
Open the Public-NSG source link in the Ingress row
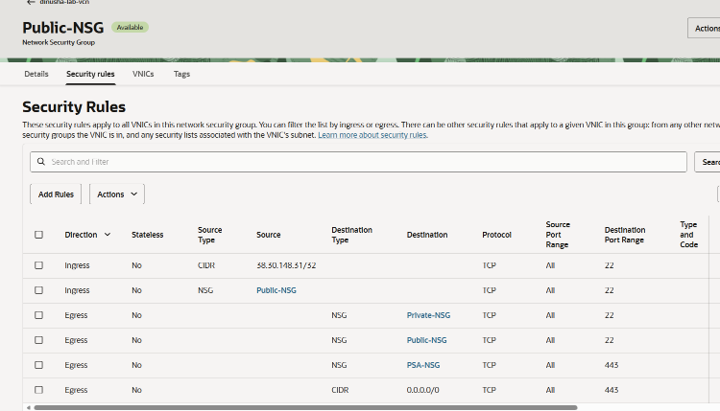click(x=276, y=290)
